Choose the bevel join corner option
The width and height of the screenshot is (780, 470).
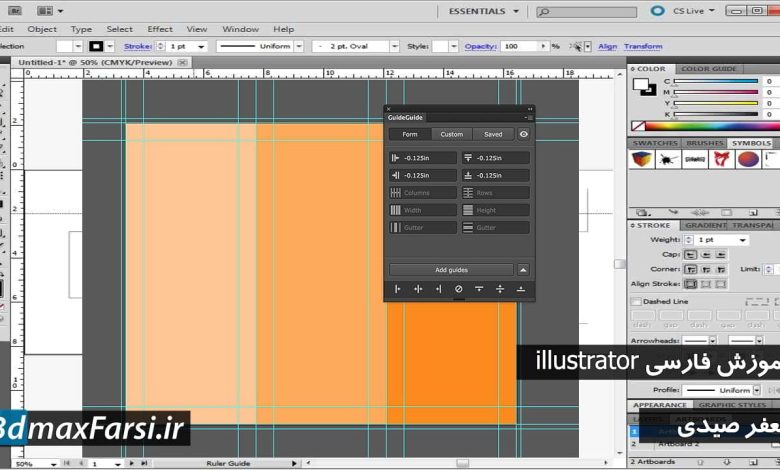coord(721,270)
